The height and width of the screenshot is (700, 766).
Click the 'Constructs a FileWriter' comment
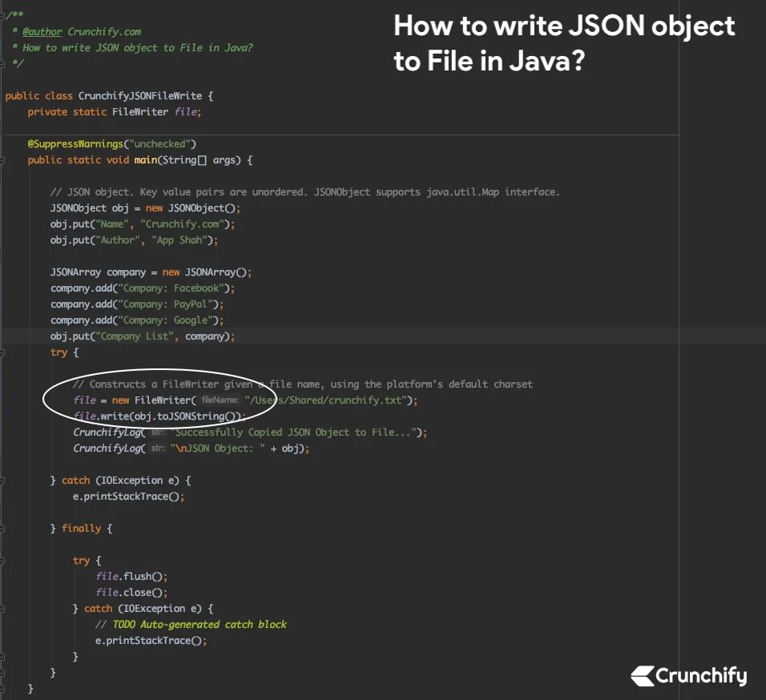(302, 384)
